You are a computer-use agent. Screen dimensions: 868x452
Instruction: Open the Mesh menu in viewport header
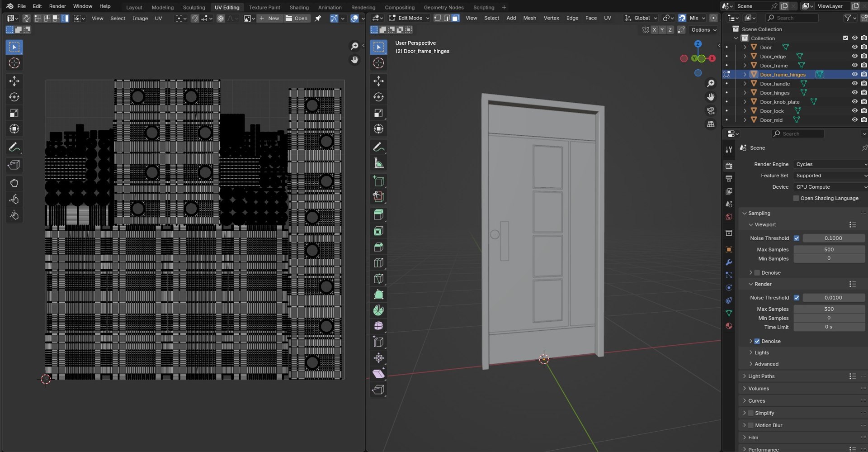tap(529, 18)
